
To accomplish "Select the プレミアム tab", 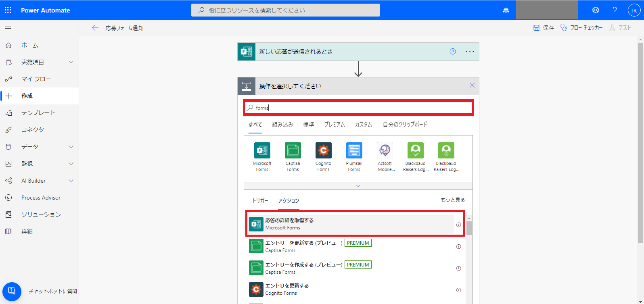I will pos(335,125).
